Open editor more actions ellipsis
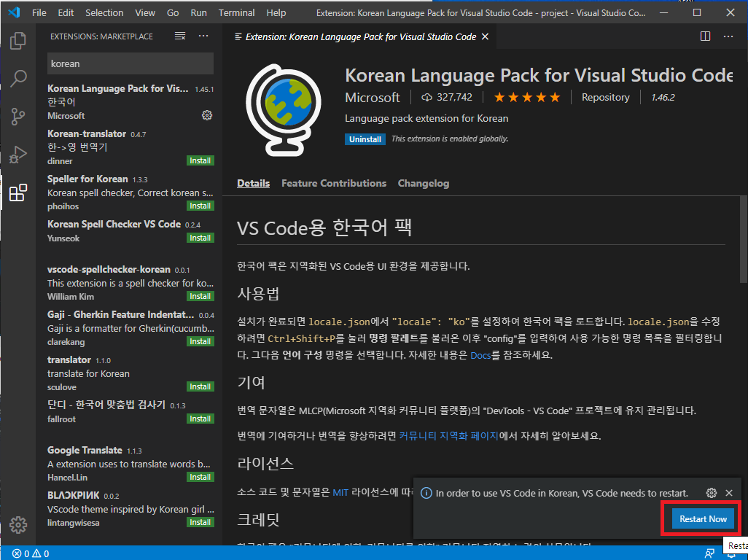Screen dimensions: 748x560 (728, 36)
